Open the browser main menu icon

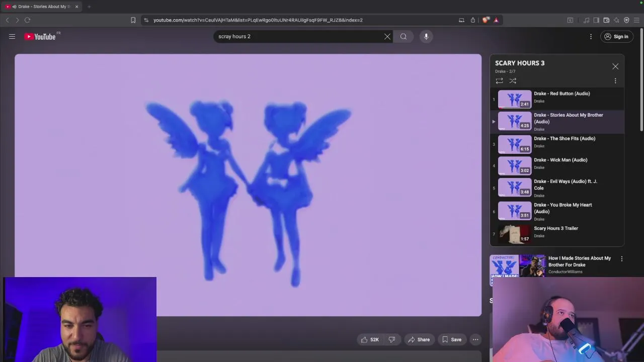(x=636, y=20)
